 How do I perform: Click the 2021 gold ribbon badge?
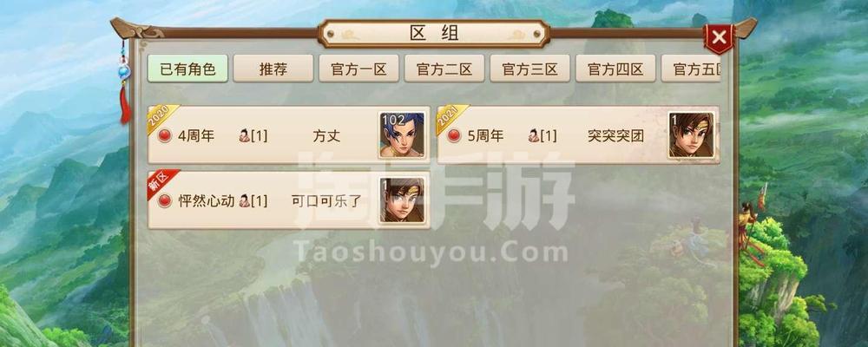(450, 117)
